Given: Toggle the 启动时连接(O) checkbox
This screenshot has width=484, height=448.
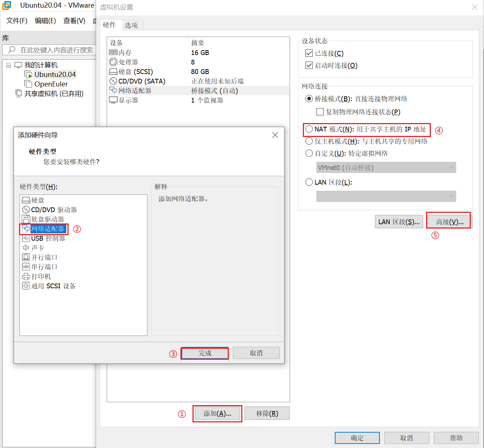Looking at the screenshot, I should [x=309, y=65].
